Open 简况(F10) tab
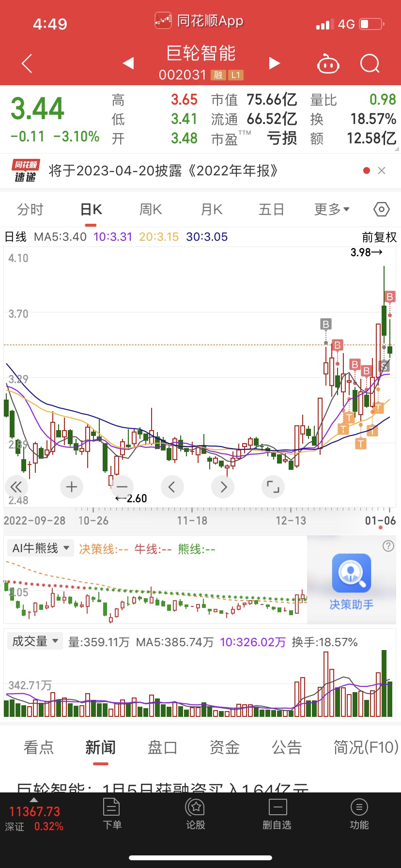Image resolution: width=401 pixels, height=868 pixels. point(366,747)
